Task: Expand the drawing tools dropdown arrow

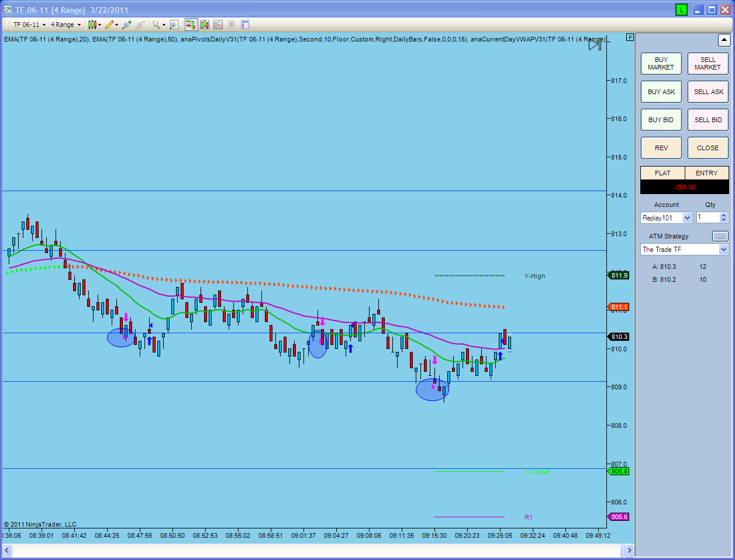Action: [116, 25]
